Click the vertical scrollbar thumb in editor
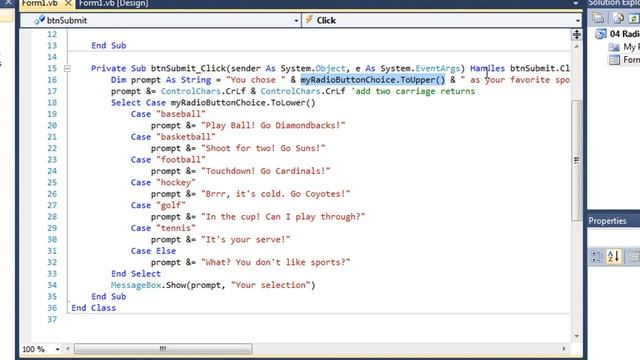 tap(576, 160)
